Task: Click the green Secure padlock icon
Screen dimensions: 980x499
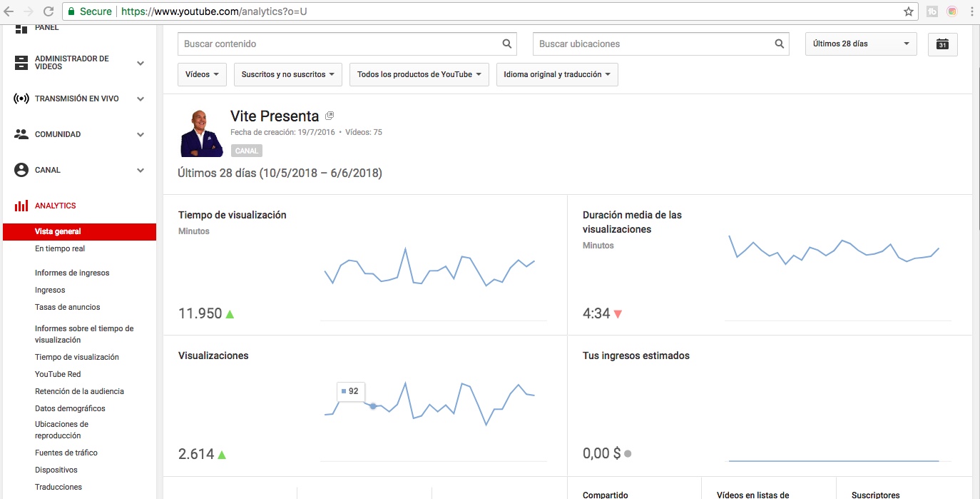Action: pos(71,11)
